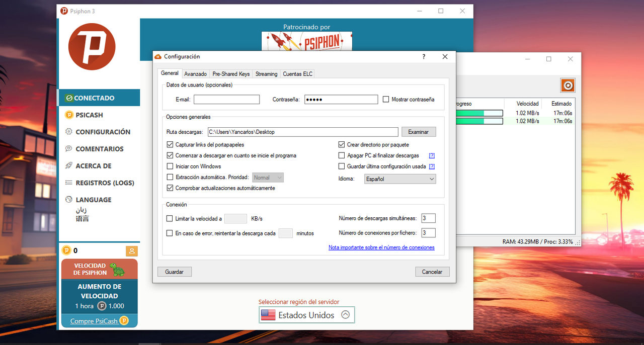Select CONECTADO in Psiphon sidebar

[x=99, y=98]
